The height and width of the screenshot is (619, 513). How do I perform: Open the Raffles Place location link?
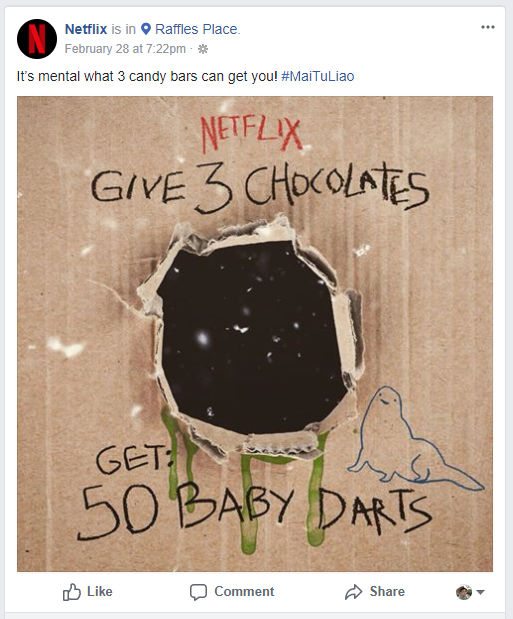coord(197,29)
